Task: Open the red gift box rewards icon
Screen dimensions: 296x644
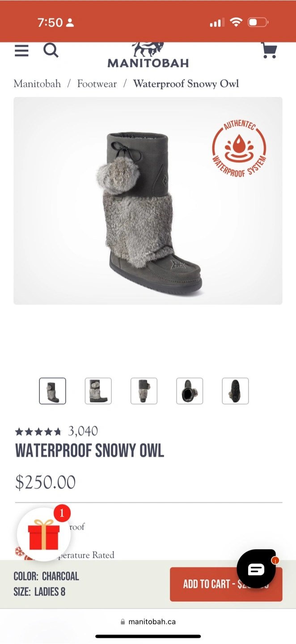Action: [44, 535]
